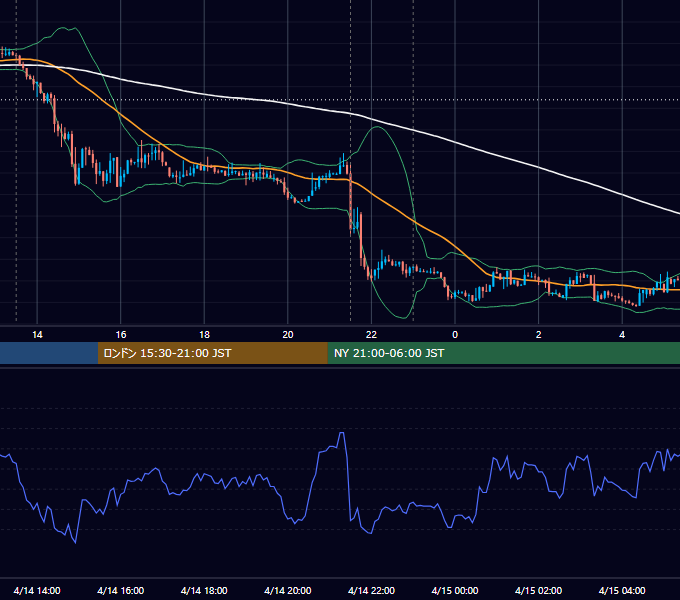This screenshot has height=600, width=680.
Task: Select the NY 21:00-06:00 JST session bar
Action: [503, 353]
